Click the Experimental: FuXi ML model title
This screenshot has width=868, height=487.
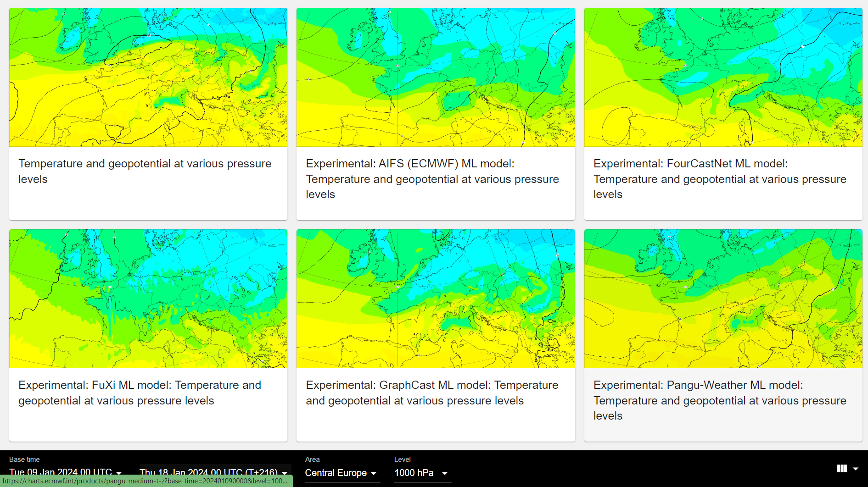point(140,393)
